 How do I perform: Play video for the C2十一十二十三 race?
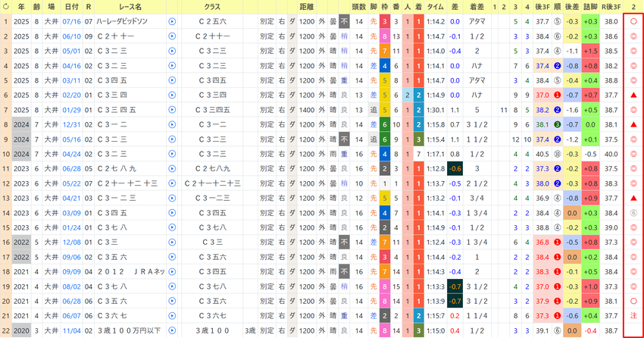tap(172, 183)
